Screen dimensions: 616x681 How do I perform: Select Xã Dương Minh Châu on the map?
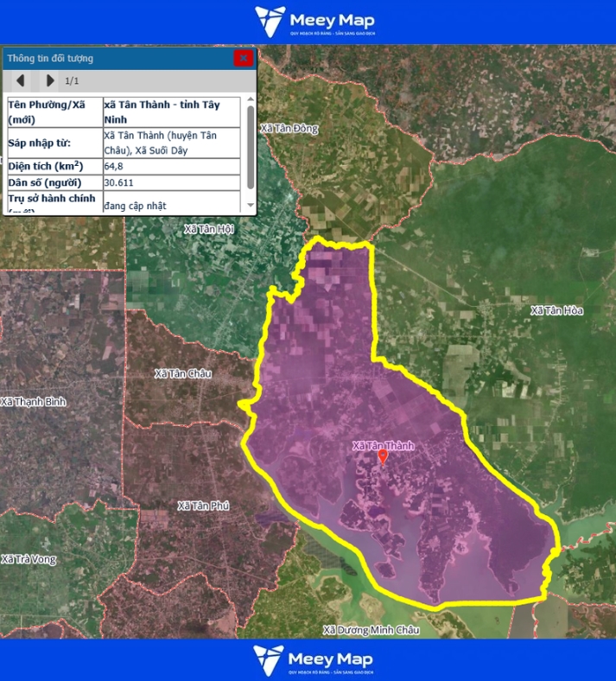tap(371, 630)
